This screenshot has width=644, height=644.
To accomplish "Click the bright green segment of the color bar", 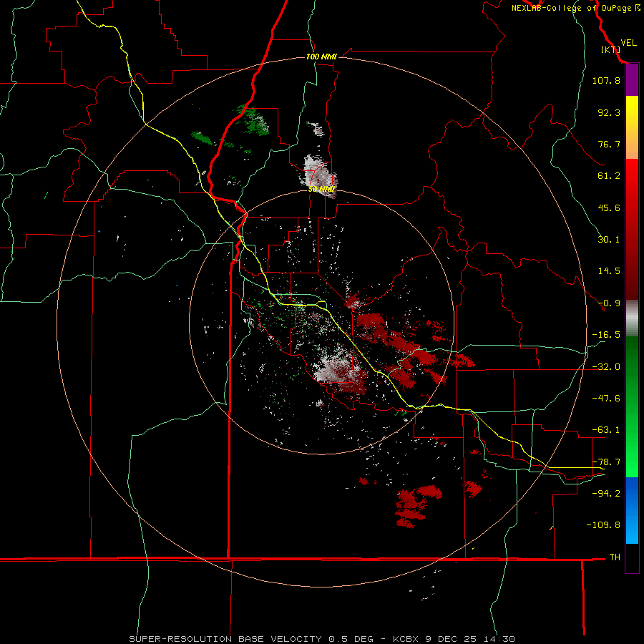I will (632, 406).
